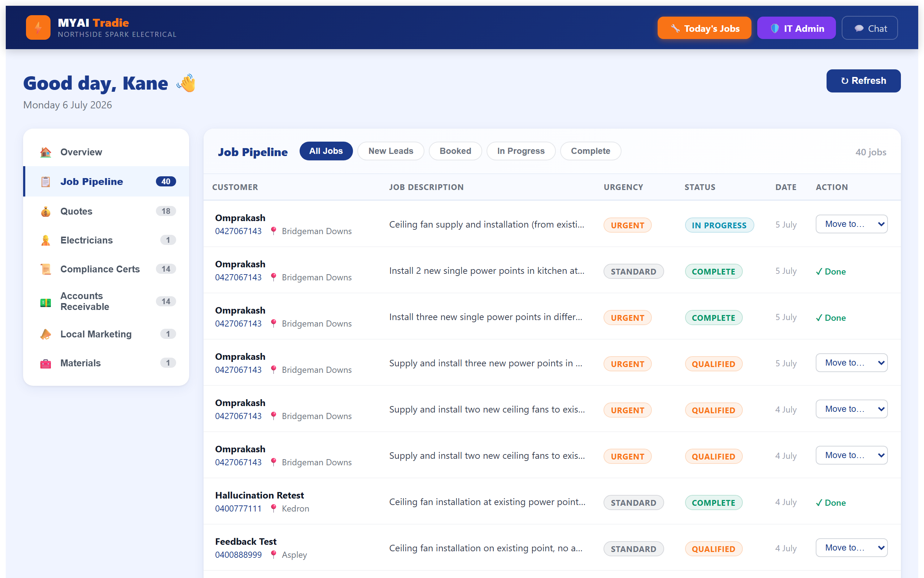Click the location pin beside Aspley

[273, 554]
